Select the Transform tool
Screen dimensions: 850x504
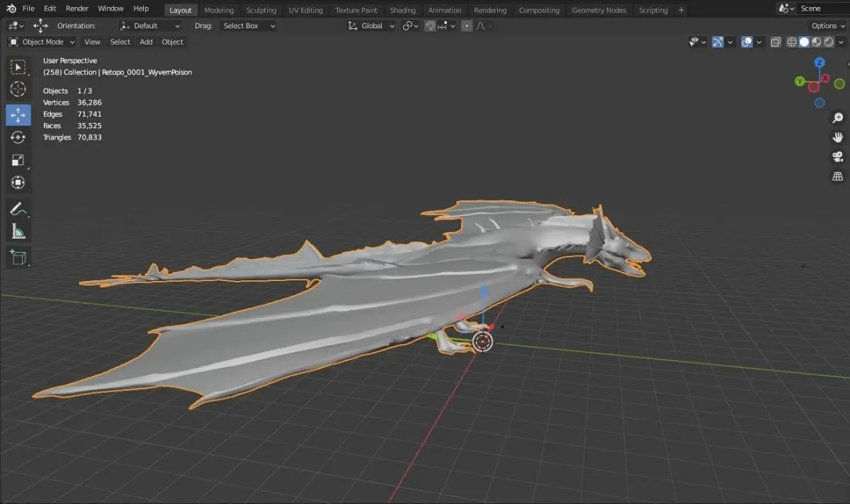coord(18,183)
